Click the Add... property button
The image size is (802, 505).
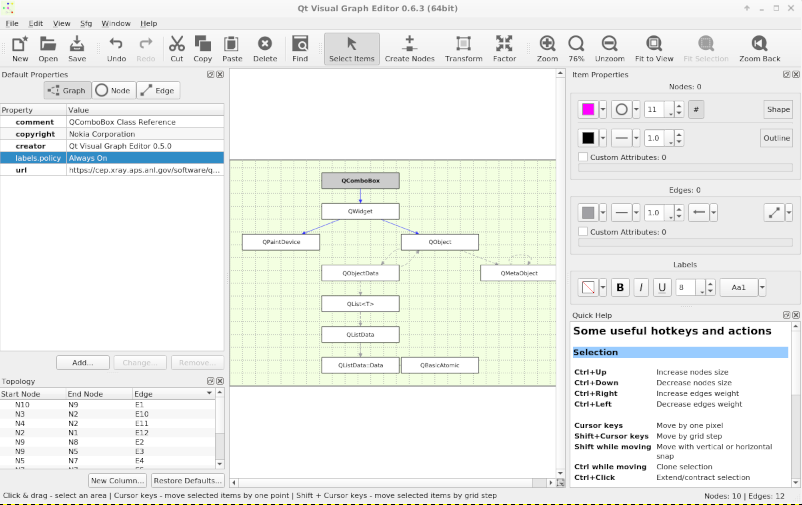pos(83,363)
